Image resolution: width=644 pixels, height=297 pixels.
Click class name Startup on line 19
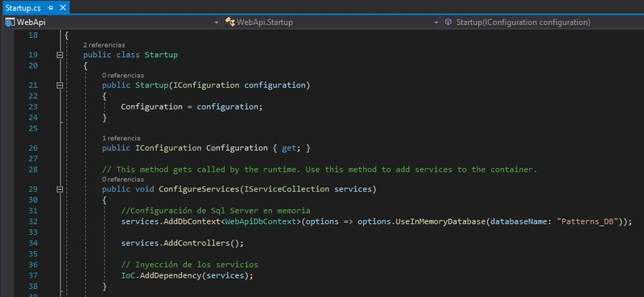point(161,55)
